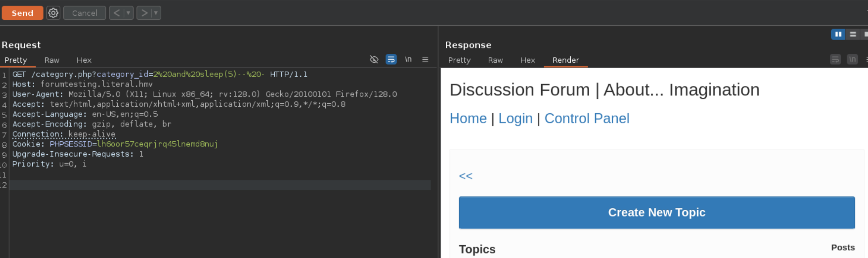Screen dimensions: 868x258
Task: Click response non-printable characters icon
Action: pyautogui.click(x=852, y=60)
